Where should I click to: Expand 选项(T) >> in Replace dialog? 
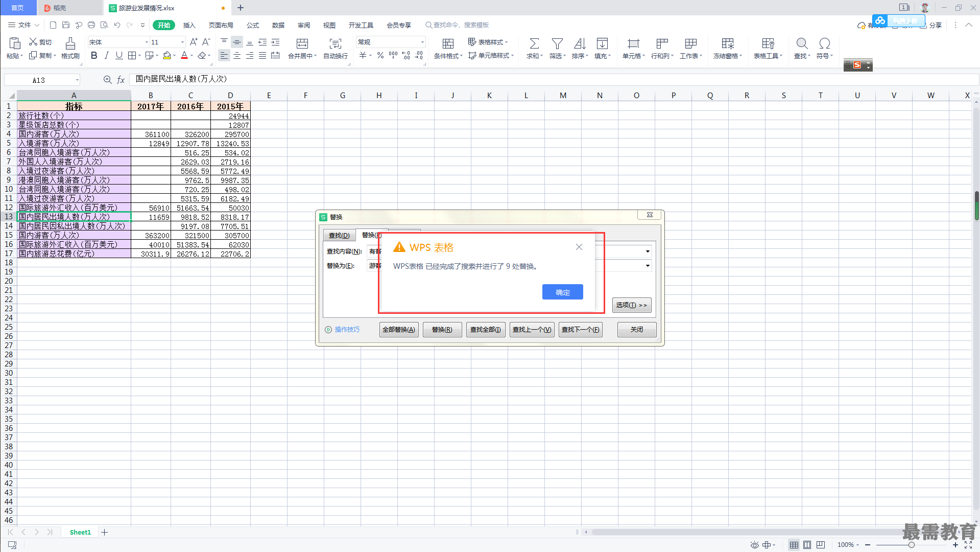point(632,305)
